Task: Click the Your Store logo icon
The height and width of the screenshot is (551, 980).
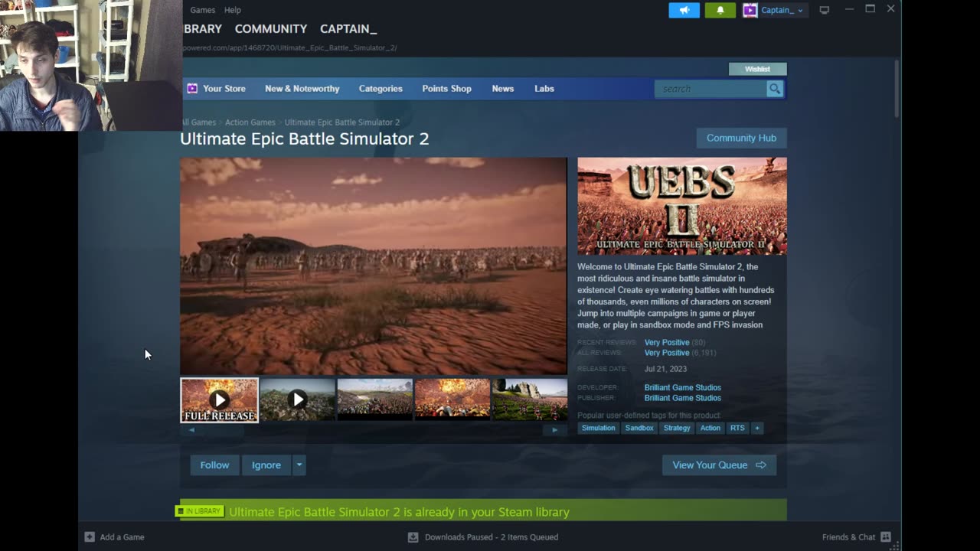Action: pyautogui.click(x=192, y=89)
